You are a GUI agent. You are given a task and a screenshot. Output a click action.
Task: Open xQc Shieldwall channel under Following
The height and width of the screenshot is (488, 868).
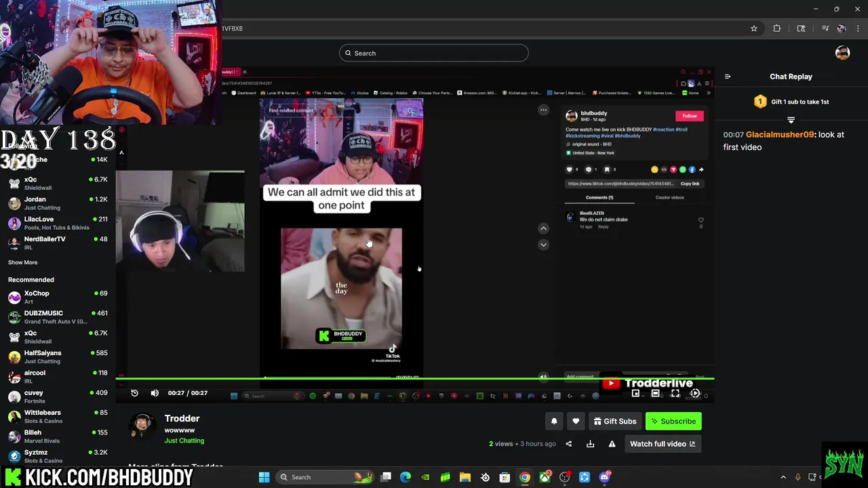[x=58, y=183]
